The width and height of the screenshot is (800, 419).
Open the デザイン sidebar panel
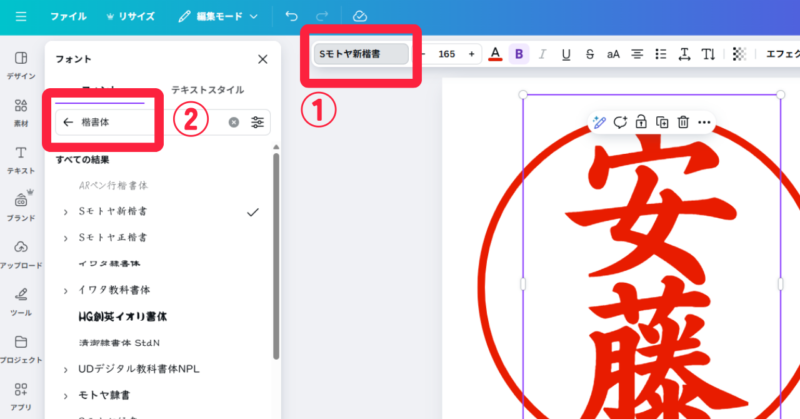[x=21, y=65]
